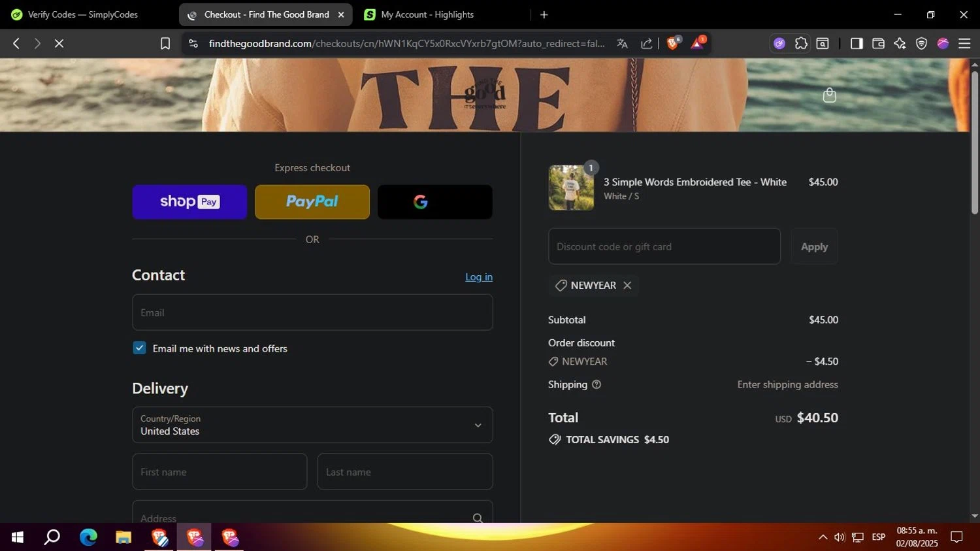Stop loading the page
This screenshot has width=980, height=551.
59,43
